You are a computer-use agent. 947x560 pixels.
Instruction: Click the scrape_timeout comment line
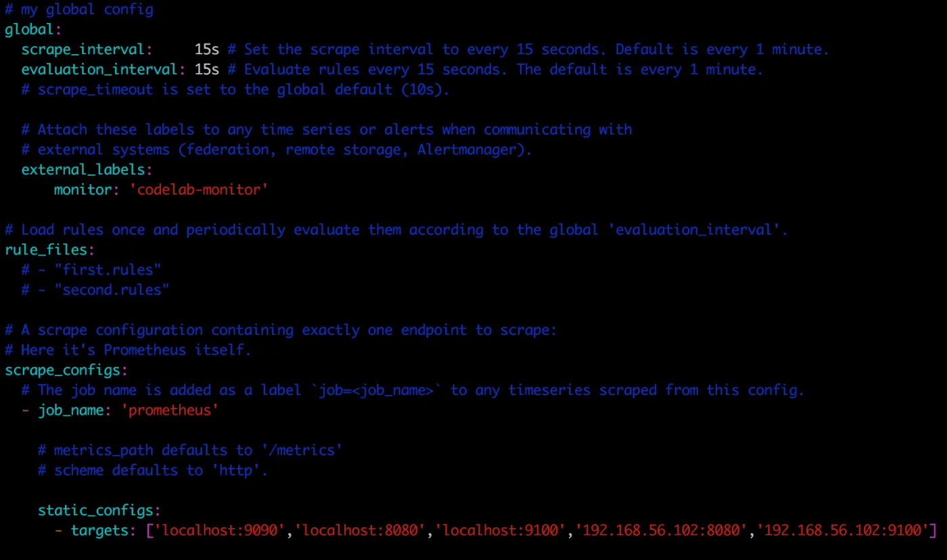coord(235,90)
